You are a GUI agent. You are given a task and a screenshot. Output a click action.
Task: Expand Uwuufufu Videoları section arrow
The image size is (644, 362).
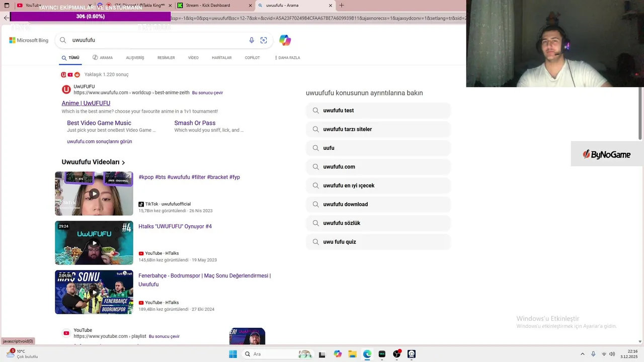pos(123,162)
